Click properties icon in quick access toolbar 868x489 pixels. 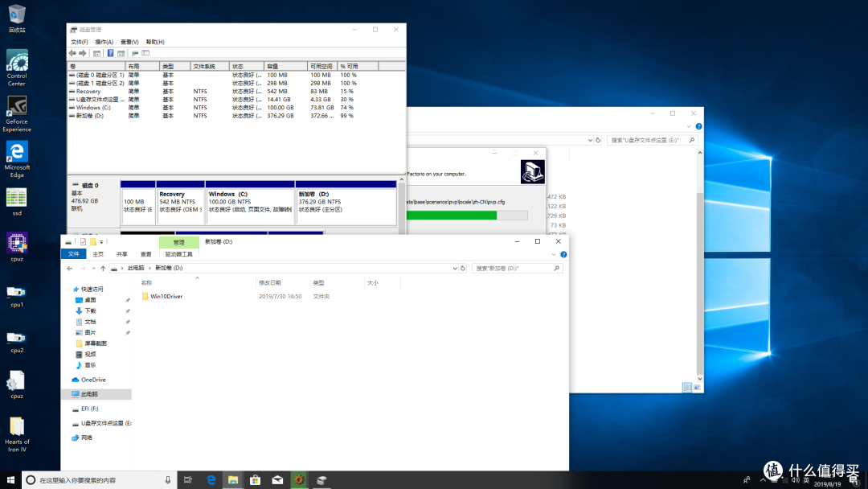tap(83, 242)
